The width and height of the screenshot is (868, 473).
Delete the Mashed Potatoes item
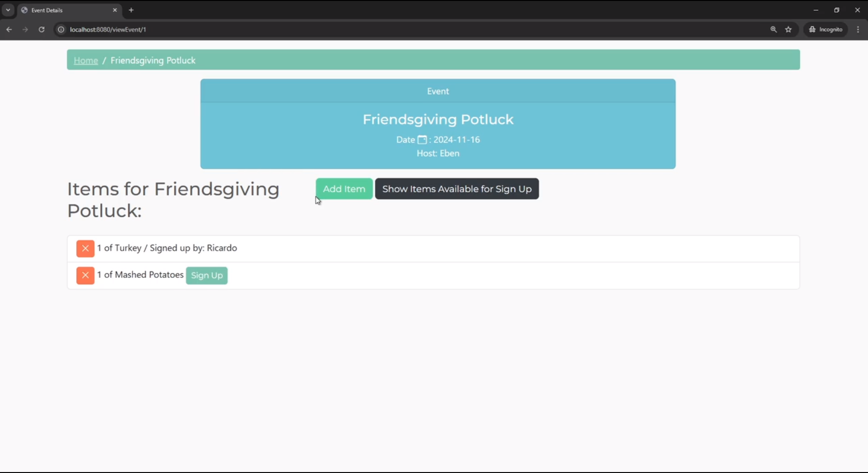click(85, 276)
